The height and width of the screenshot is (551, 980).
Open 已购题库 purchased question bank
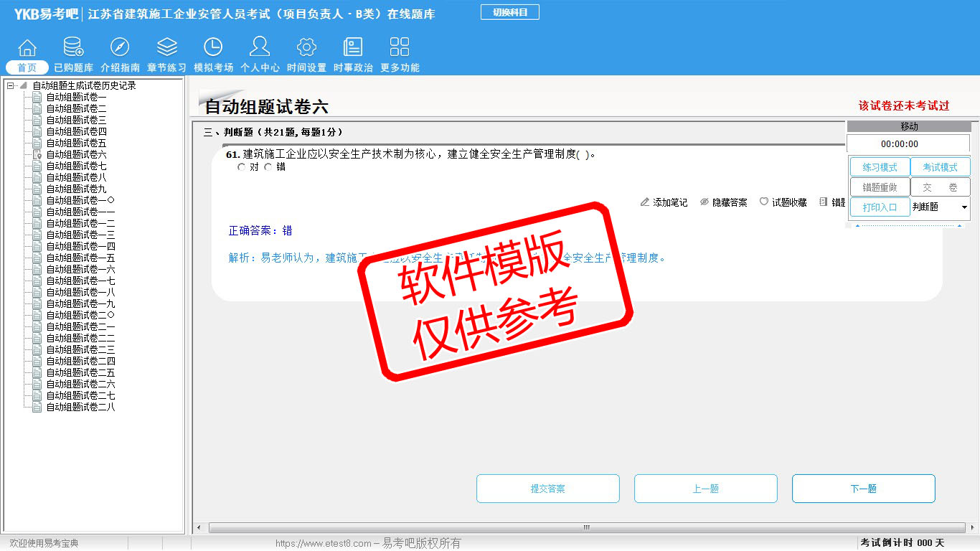coord(73,48)
